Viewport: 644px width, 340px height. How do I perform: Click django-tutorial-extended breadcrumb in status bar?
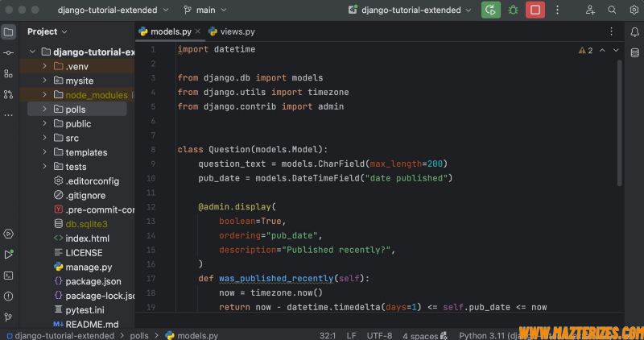pyautogui.click(x=60, y=335)
